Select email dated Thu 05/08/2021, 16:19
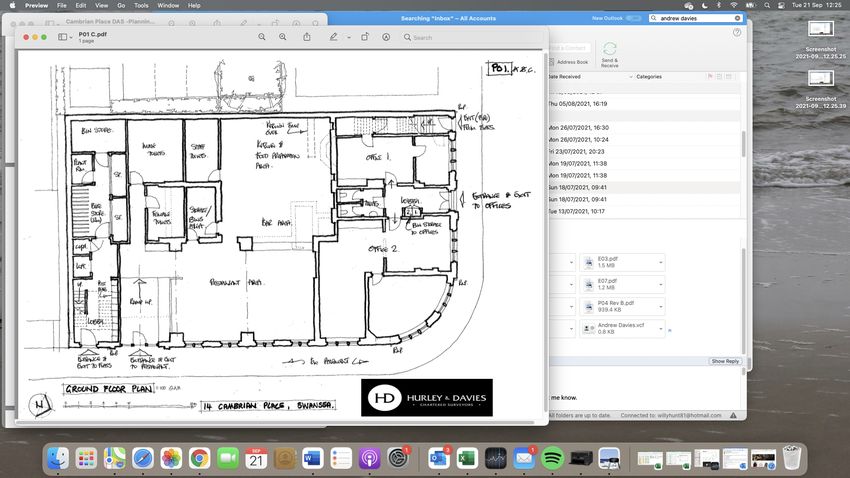850x478 pixels. click(x=645, y=104)
